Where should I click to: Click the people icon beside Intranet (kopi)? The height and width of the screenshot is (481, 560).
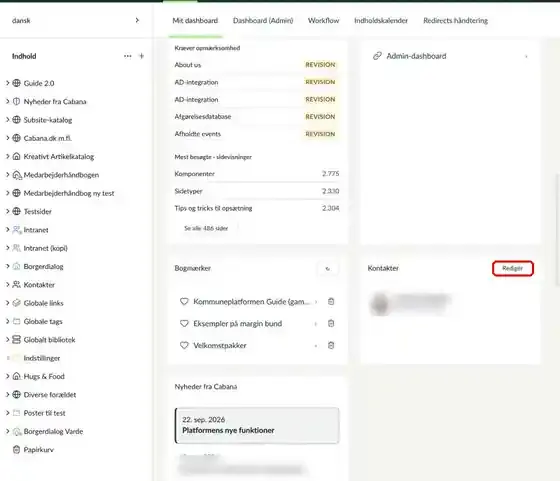pyautogui.click(x=16, y=248)
